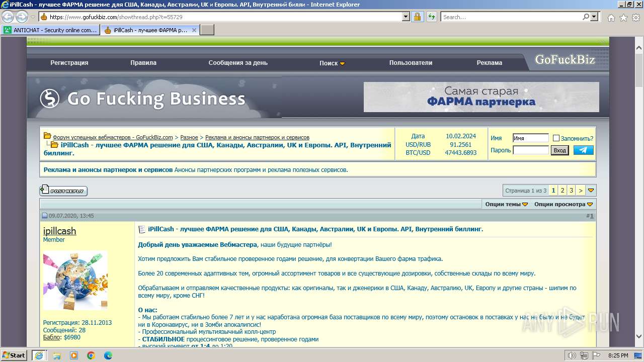Click the IE Forward arrow button

[22, 17]
